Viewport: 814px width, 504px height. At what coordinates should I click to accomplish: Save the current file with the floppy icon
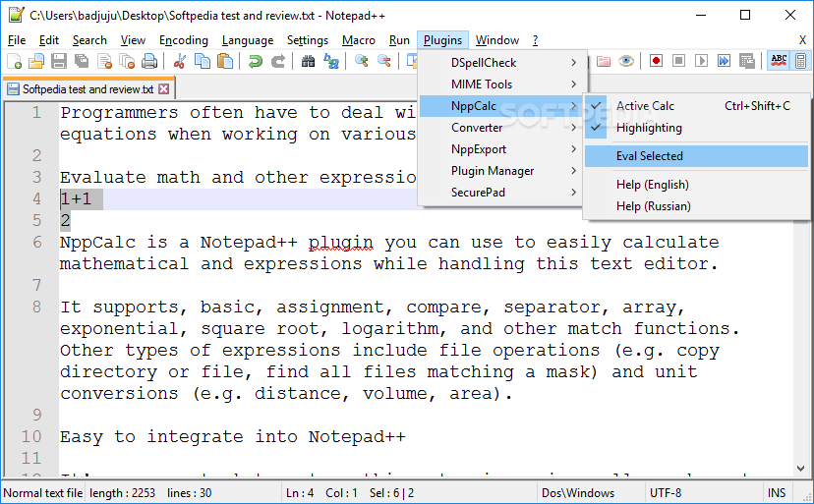(58, 61)
